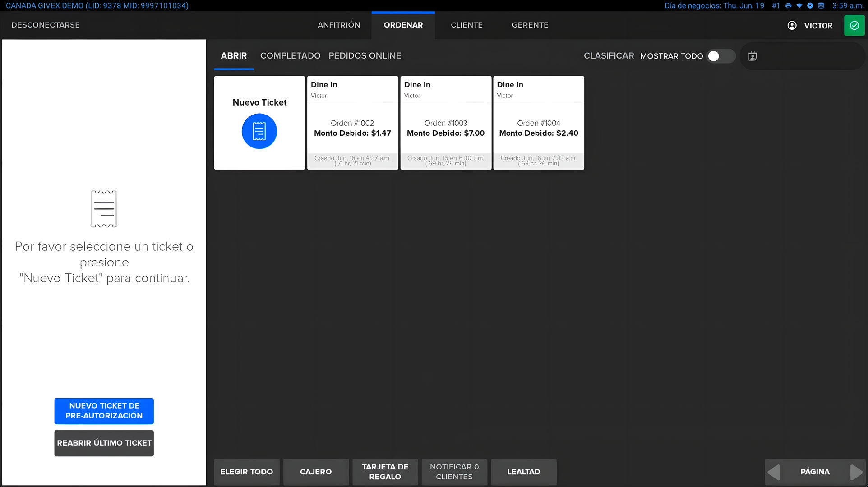Open the Clasificar sort options
This screenshot has height=487, width=868.
pyautogui.click(x=609, y=56)
